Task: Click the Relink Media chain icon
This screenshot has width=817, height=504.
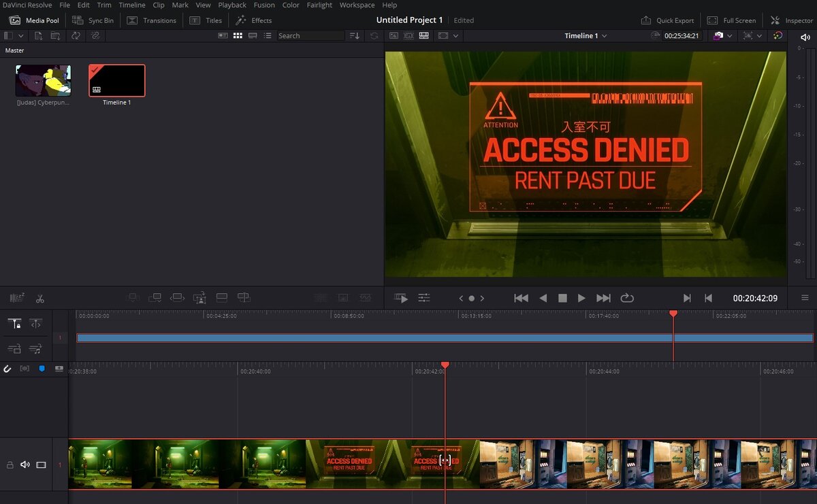Action: coord(95,35)
